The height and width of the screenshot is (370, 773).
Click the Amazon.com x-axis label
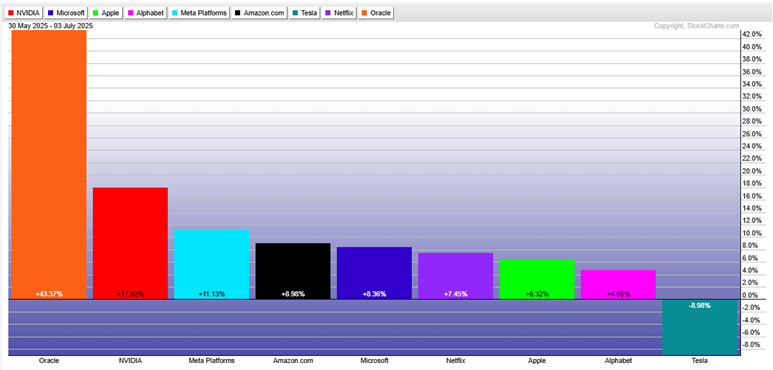(x=293, y=361)
